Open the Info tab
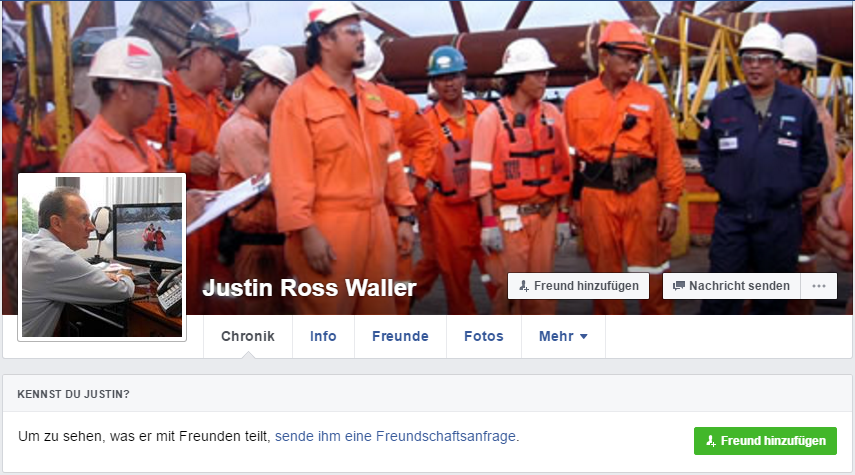Screen dimensions: 855x475 323,336
